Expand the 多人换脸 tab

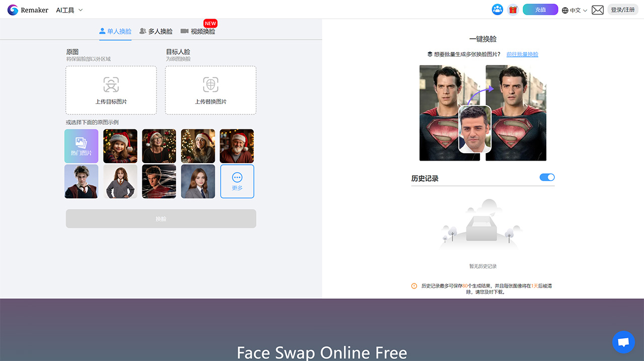(x=155, y=31)
